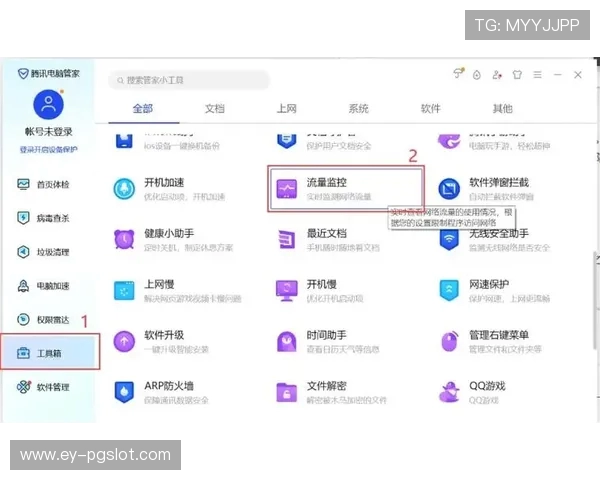Switch to the 软件 tab
The image size is (600, 480).
tap(430, 109)
